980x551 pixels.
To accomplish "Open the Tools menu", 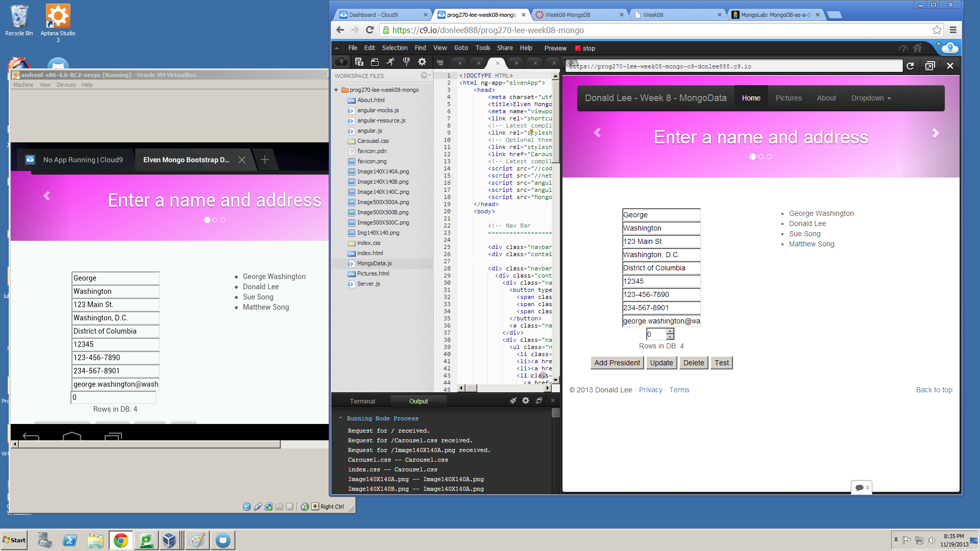I will (x=482, y=48).
